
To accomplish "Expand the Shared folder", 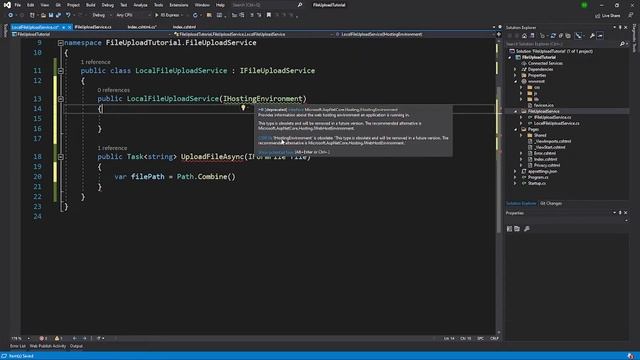I will point(521,135).
